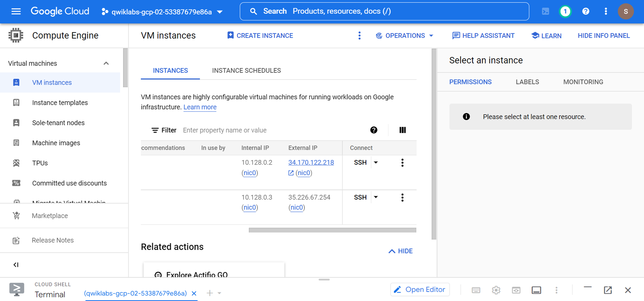644x301 pixels.
Task: Open the help question mark menu in top bar
Action: pyautogui.click(x=586, y=11)
